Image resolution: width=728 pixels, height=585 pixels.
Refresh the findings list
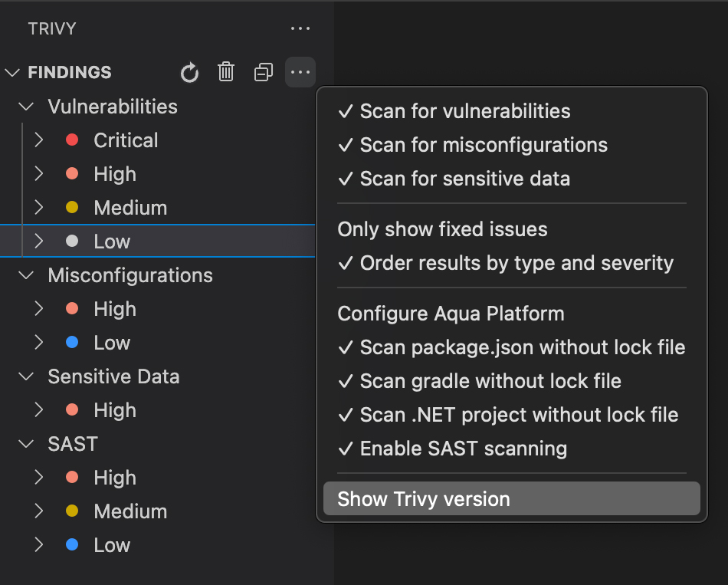pos(189,72)
